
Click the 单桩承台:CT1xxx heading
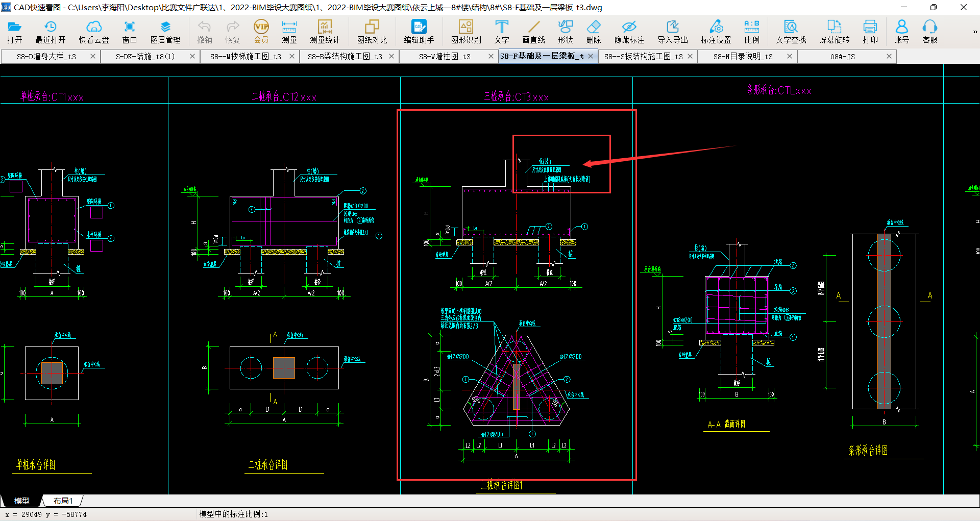(52, 96)
